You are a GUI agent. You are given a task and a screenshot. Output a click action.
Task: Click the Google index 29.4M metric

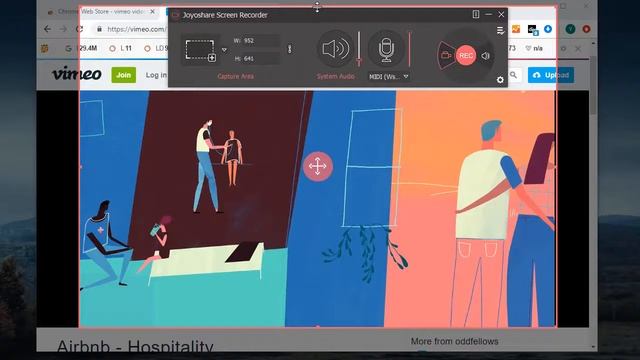point(82,48)
